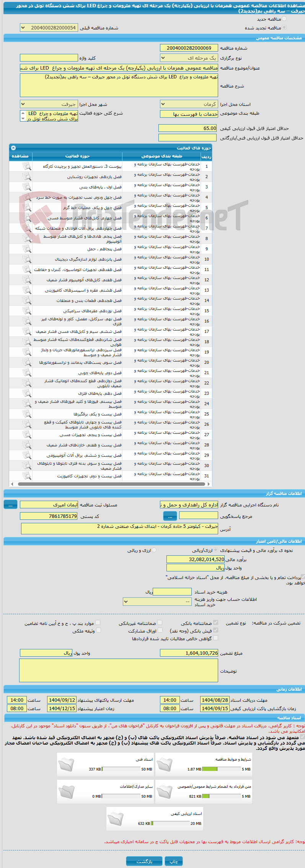305x868 pixels.
Task: Open the شهر محل اجرا dropdown
Action: coord(49,104)
